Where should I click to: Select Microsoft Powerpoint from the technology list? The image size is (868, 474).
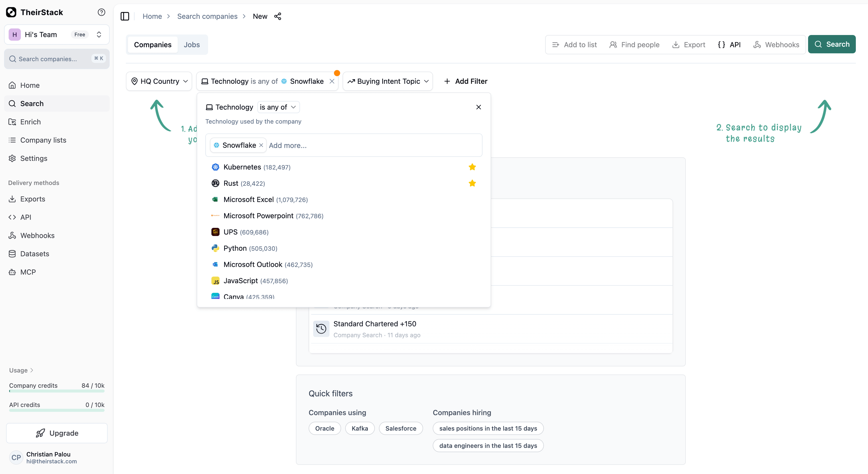(x=344, y=216)
